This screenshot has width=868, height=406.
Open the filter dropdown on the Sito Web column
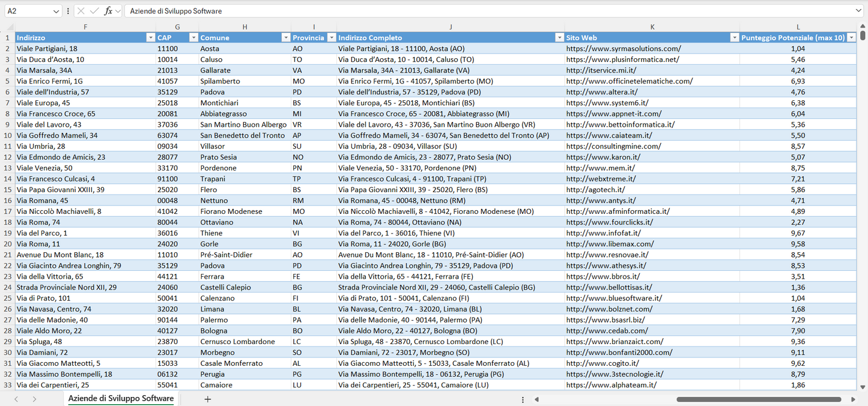pos(734,37)
